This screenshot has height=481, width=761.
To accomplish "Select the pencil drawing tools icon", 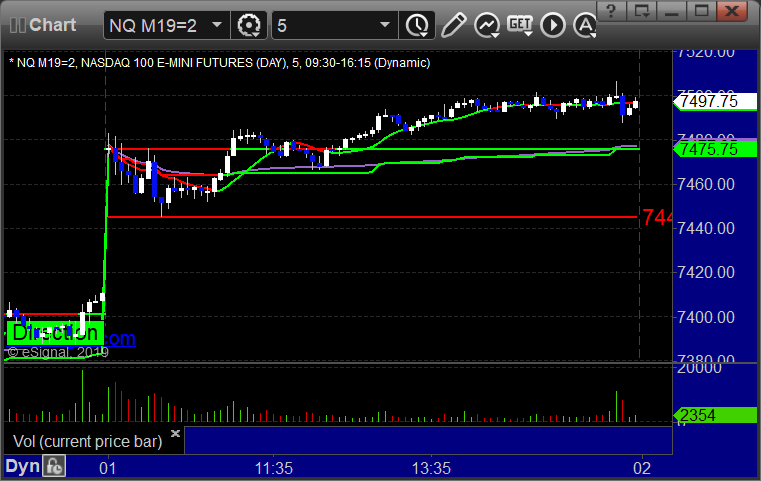I will [x=453, y=25].
